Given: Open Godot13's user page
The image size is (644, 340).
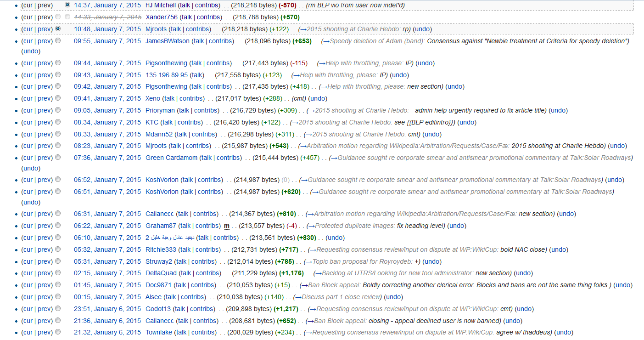Looking at the screenshot, I should 158,309.
